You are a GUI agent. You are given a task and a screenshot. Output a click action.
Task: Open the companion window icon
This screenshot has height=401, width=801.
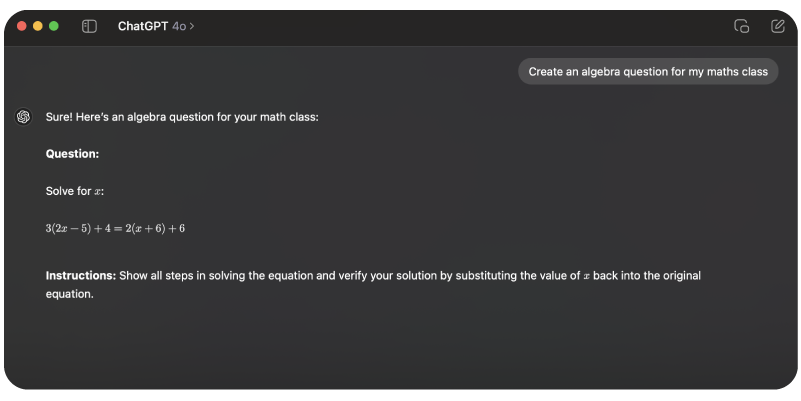click(x=741, y=26)
